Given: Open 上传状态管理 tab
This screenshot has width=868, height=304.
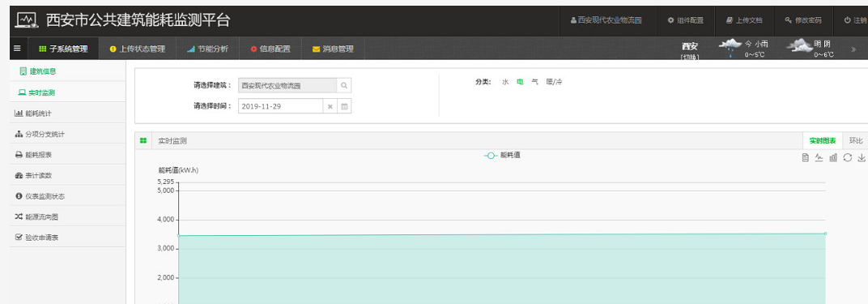Looking at the screenshot, I should (138, 49).
